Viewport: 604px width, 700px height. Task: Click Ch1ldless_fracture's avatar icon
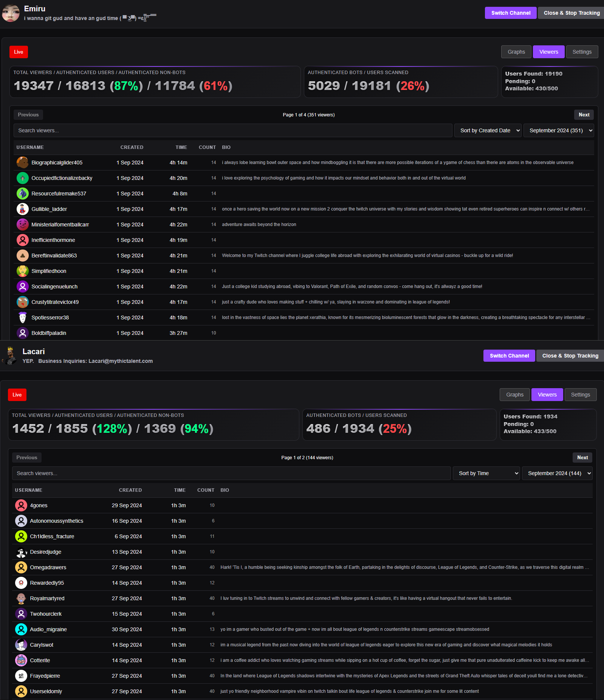click(x=21, y=536)
